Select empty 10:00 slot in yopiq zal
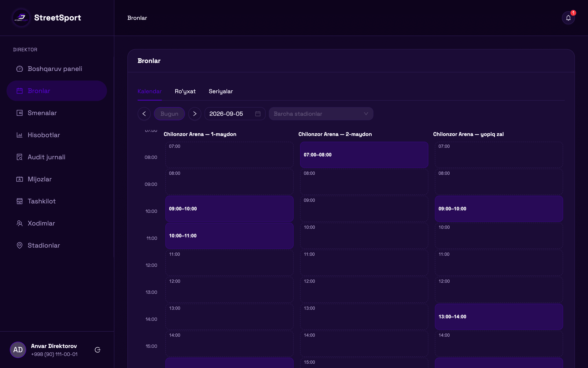Image resolution: width=588 pixels, height=368 pixels. (x=499, y=236)
